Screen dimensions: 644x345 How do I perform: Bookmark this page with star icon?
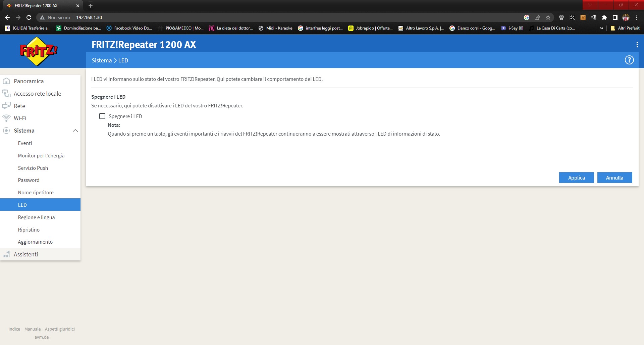point(548,17)
